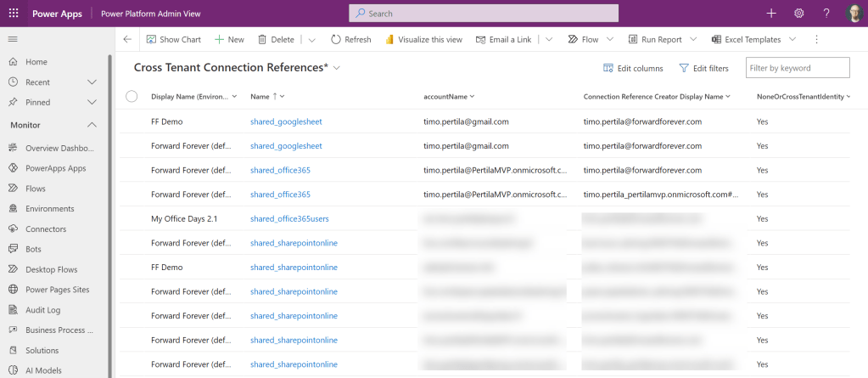868x378 pixels.
Task: Collapse the Monitor group chevron
Action: pyautogui.click(x=92, y=126)
